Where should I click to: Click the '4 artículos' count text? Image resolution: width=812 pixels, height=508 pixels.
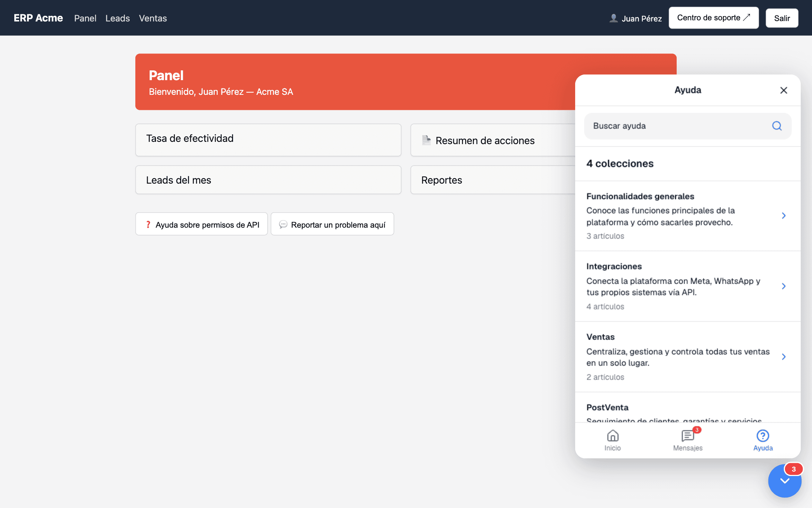[605, 307]
